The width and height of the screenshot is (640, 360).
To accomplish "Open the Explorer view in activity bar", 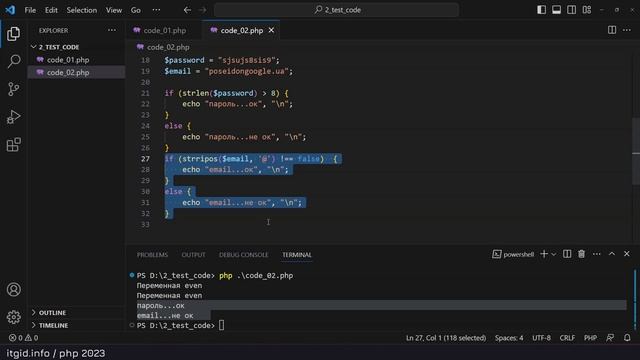I will pos(13,34).
